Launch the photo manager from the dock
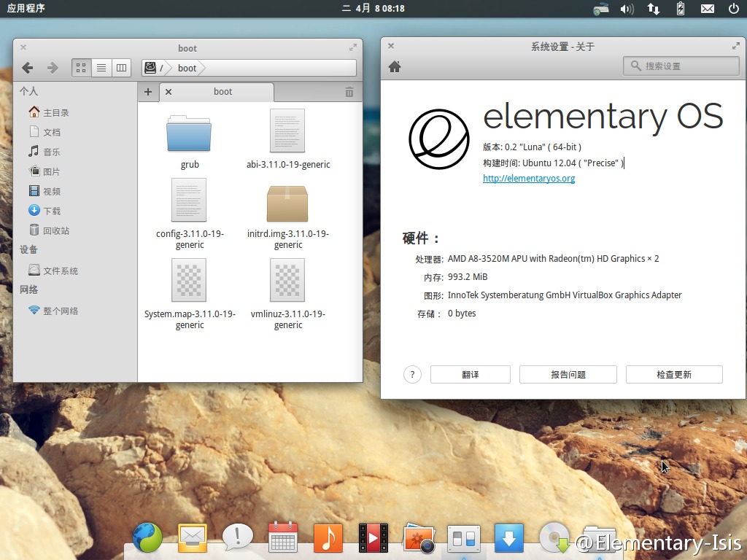 pyautogui.click(x=419, y=539)
